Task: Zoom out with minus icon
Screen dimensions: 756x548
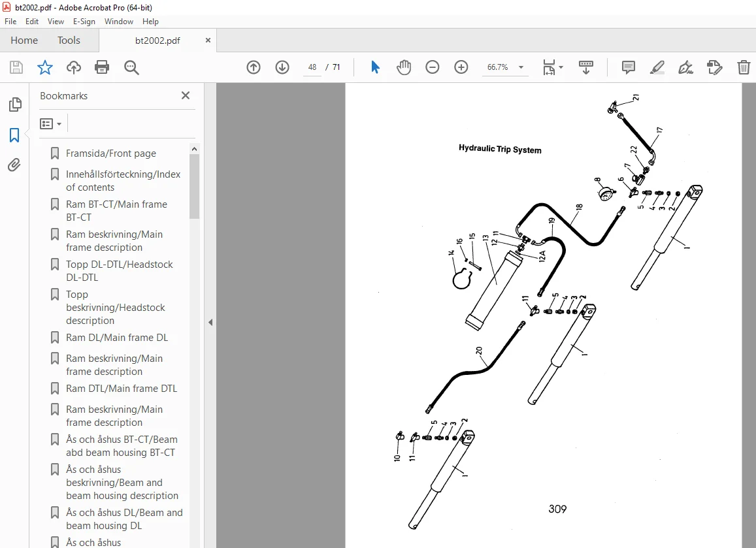Action: (433, 67)
